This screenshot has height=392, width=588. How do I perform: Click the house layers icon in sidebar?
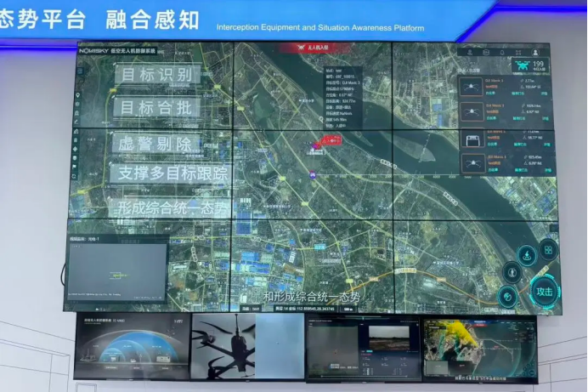(x=76, y=132)
